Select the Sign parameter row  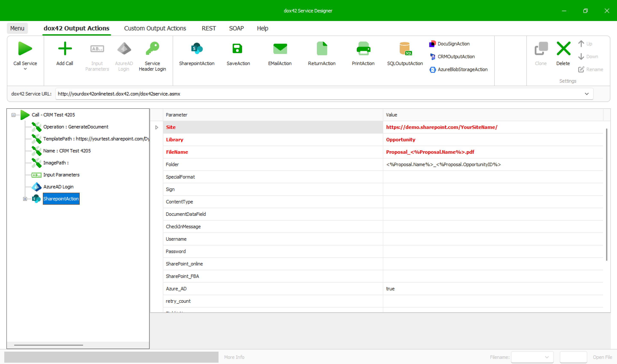(x=383, y=189)
